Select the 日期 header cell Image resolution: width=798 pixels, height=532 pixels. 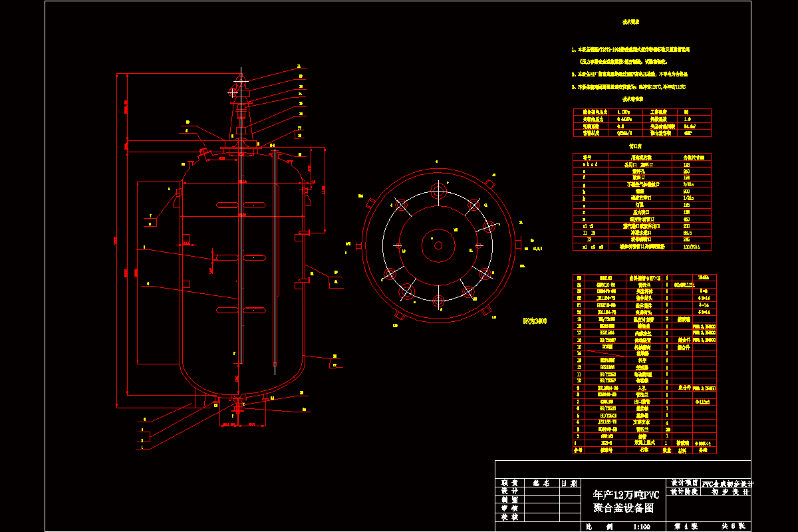569,483
